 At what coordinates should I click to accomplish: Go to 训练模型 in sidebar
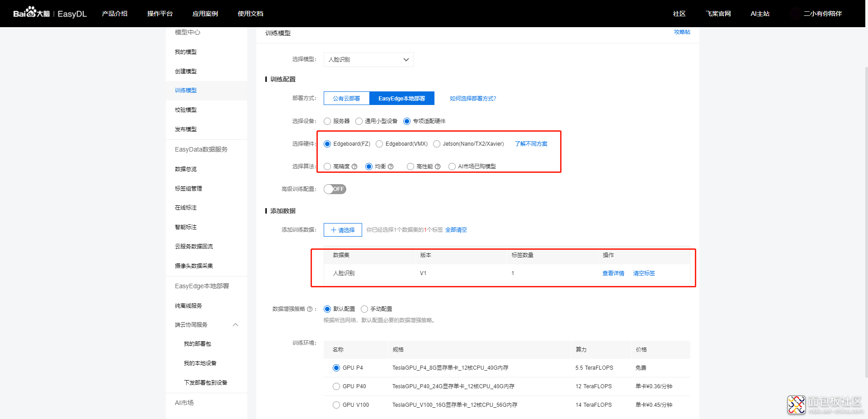pyautogui.click(x=186, y=90)
